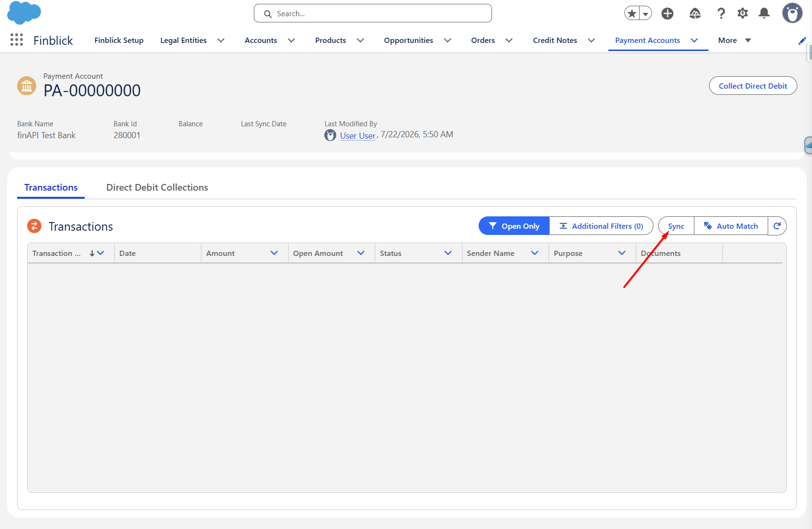Open the Finblick Setup tab
This screenshot has width=812, height=529.
click(119, 41)
